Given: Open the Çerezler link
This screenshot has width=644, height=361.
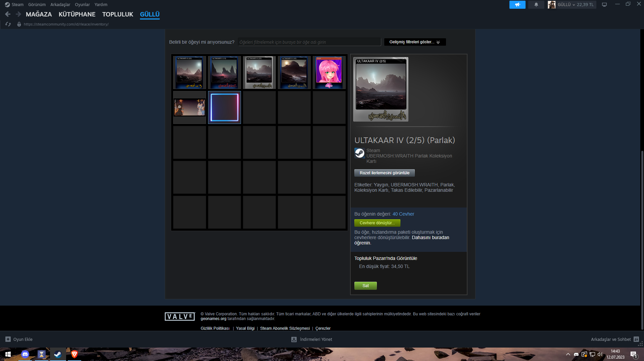Looking at the screenshot, I should (x=323, y=328).
